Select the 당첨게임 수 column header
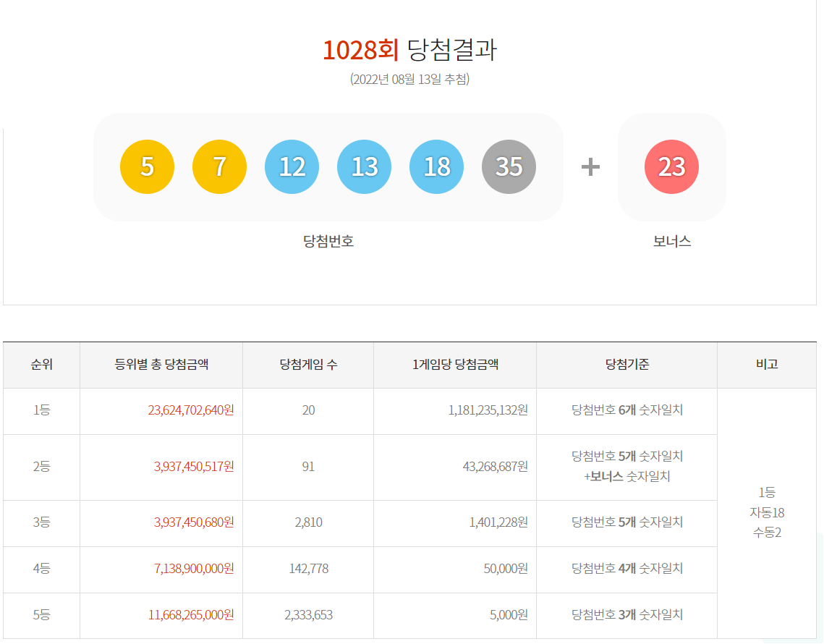Screen dimensions: 824x644 (x=308, y=365)
